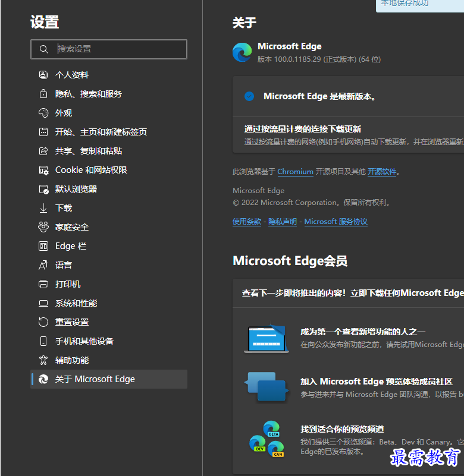Click the large Microsoft Edge logo under 关于
The width and height of the screenshot is (464, 476).
click(242, 52)
